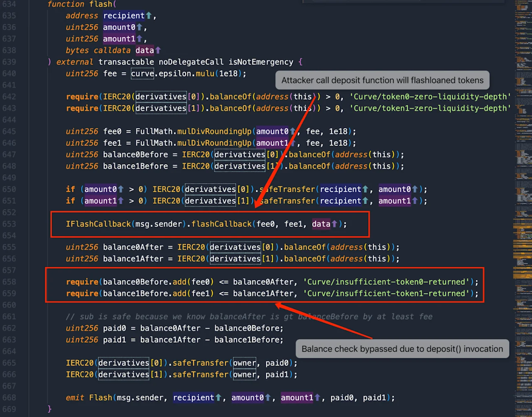The height and width of the screenshot is (417, 532).
Task: Click the minimap code overview
Action: pyautogui.click(x=522, y=208)
